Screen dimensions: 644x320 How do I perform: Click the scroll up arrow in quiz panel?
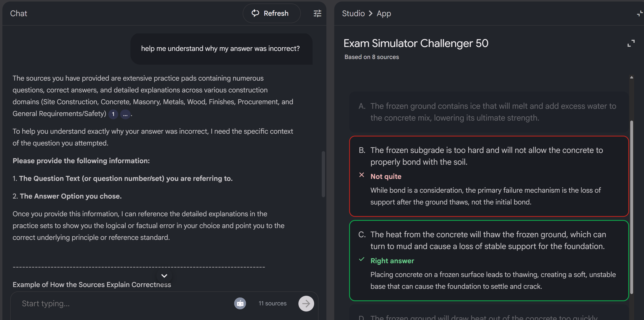coord(632,78)
